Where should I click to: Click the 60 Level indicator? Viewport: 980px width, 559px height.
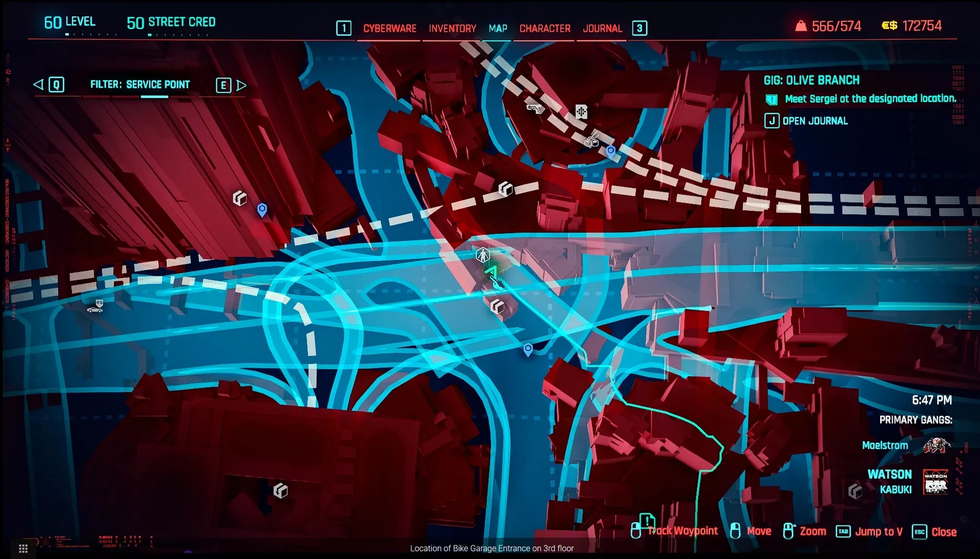point(69,22)
